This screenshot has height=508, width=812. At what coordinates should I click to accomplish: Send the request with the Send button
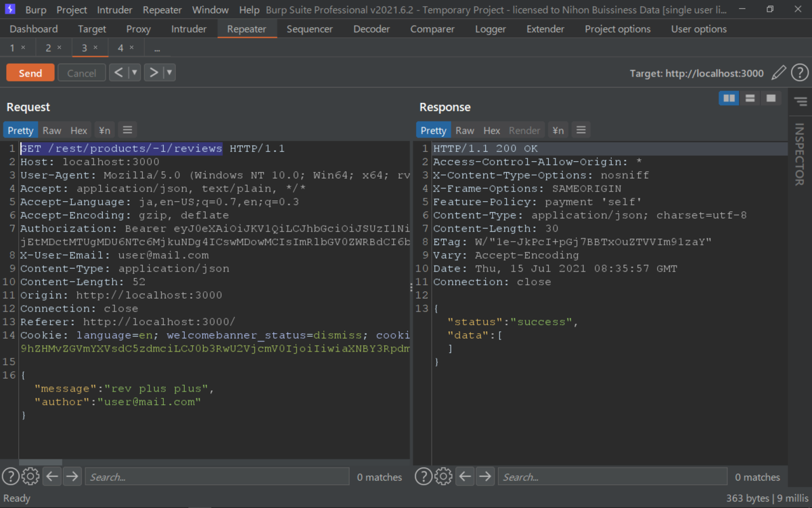pos(30,73)
